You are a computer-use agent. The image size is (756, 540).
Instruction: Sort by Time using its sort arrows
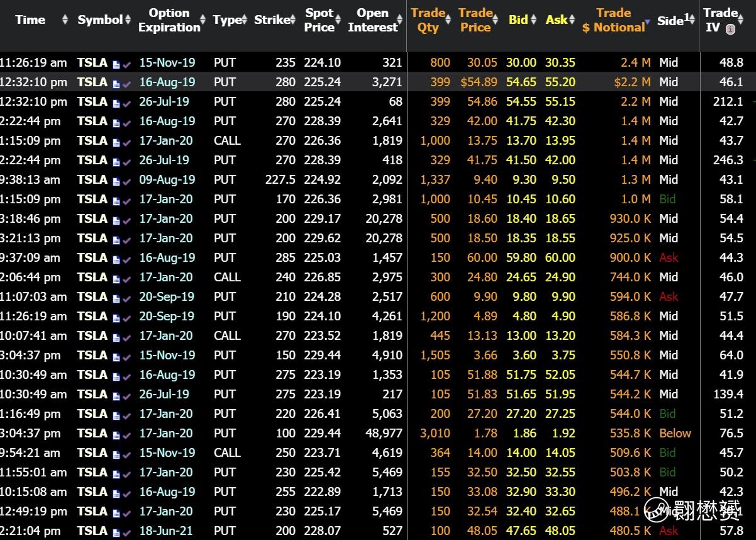pyautogui.click(x=65, y=20)
